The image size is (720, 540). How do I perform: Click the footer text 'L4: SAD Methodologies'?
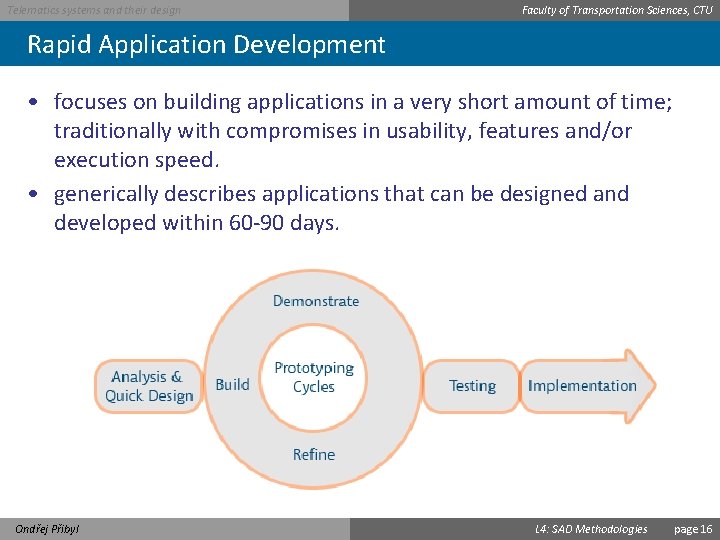coord(591,529)
